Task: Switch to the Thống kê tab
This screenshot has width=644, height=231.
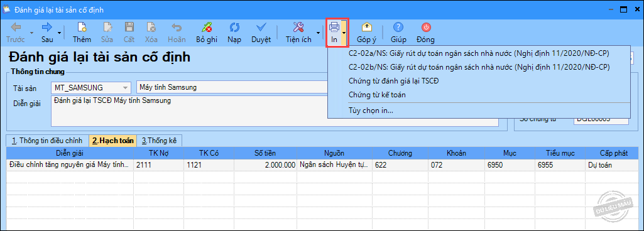Action: tap(160, 141)
